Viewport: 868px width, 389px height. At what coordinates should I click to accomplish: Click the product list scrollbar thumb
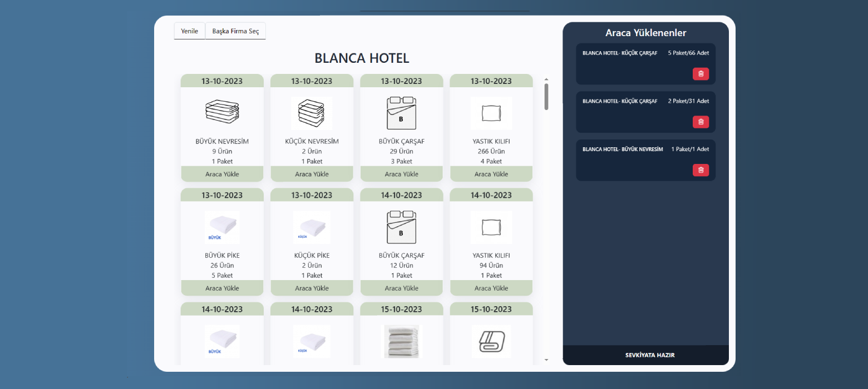tap(546, 97)
